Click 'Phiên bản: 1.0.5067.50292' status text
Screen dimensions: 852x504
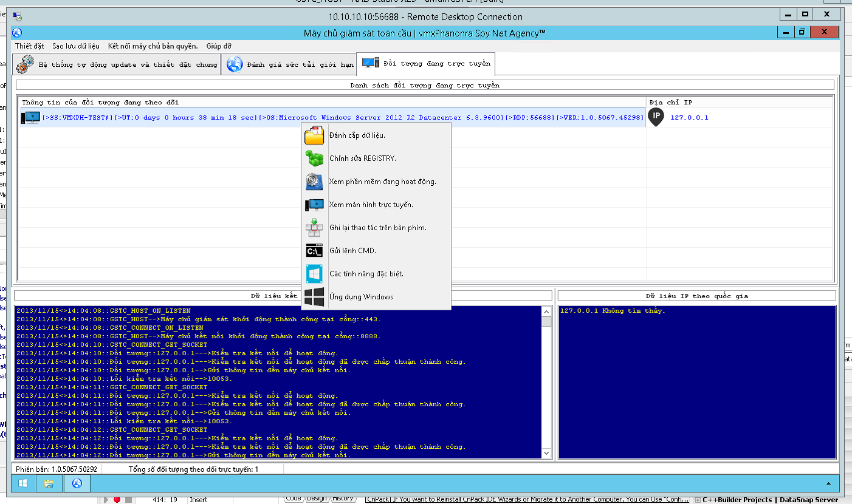57,469
